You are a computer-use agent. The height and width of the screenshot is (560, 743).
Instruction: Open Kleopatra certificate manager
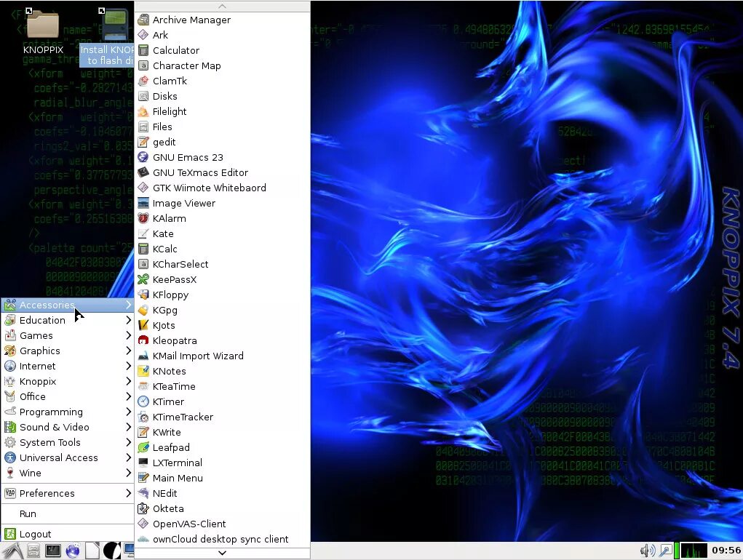222,340
